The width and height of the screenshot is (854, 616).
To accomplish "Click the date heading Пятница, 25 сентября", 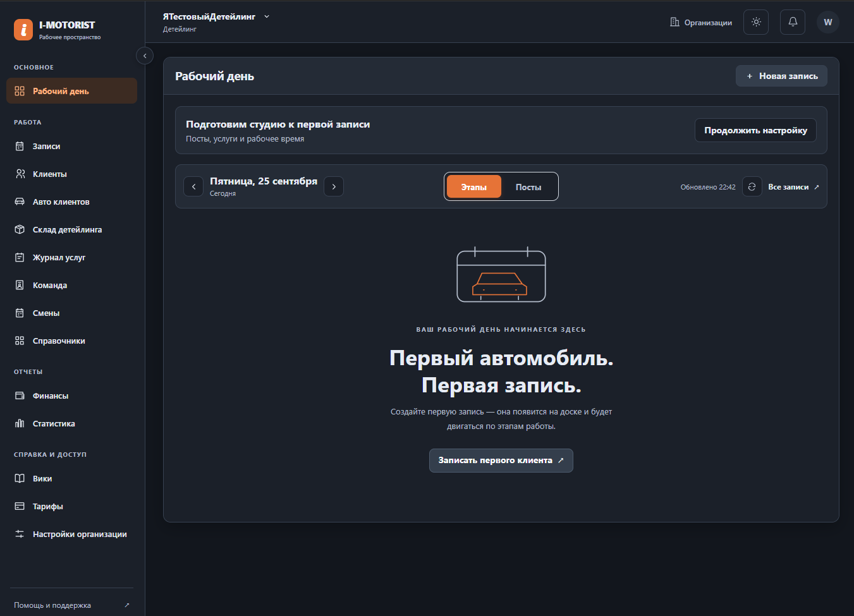I will click(264, 181).
